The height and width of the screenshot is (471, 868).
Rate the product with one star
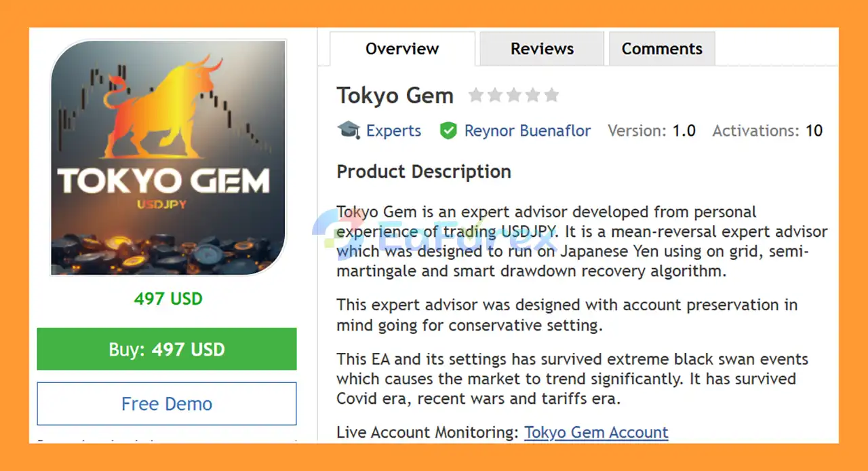[x=476, y=96]
